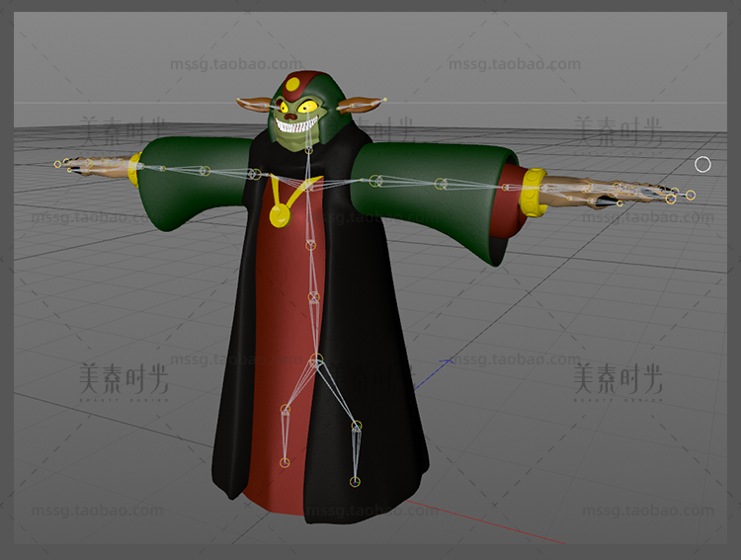Select the large yellow eye nearest the right ear

[x=309, y=107]
